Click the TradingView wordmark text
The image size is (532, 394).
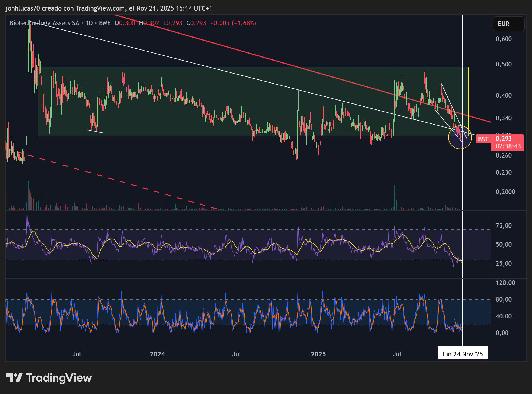coord(59,378)
